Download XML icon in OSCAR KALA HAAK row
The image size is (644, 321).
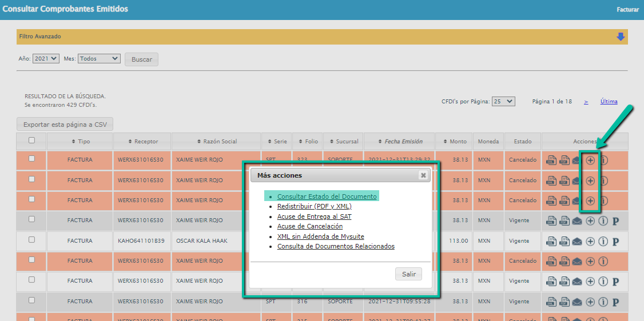(x=551, y=241)
